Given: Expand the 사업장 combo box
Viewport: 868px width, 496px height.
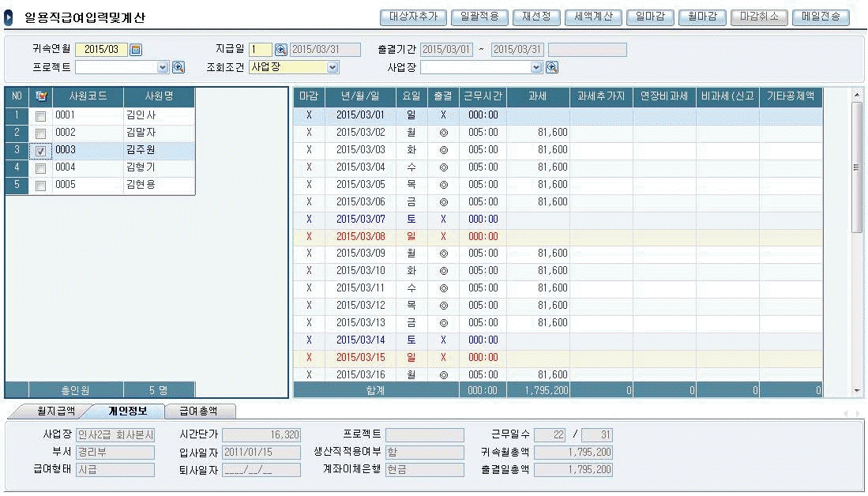Looking at the screenshot, I should click(536, 67).
